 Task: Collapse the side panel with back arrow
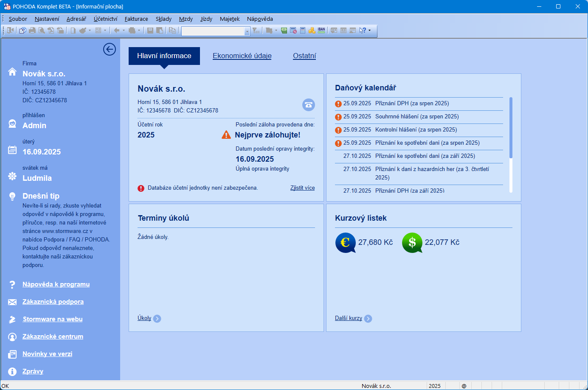(110, 49)
